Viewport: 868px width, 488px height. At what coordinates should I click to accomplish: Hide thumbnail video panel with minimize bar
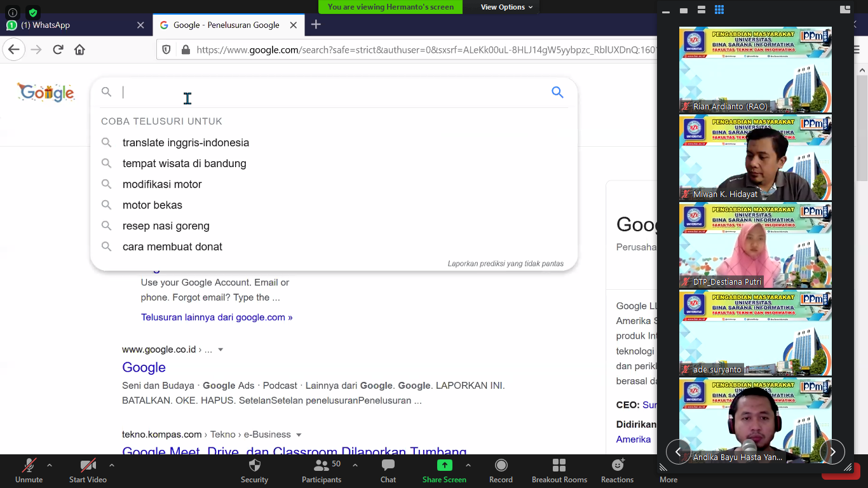point(666,11)
